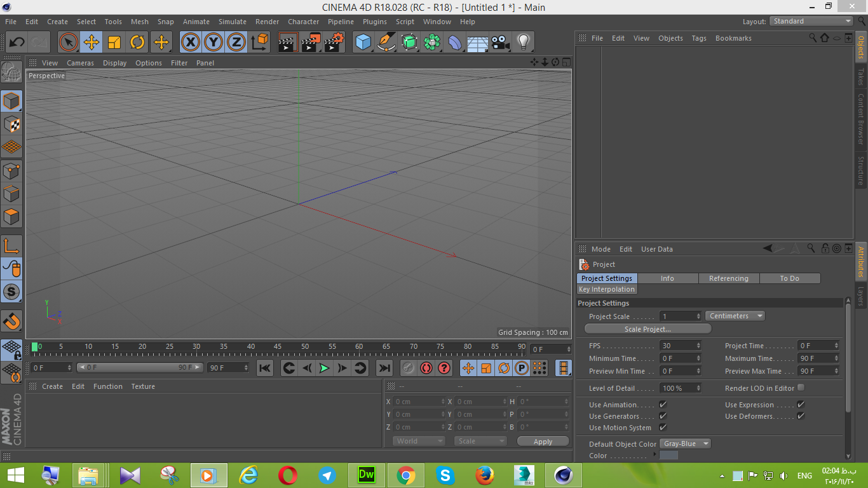Image resolution: width=868 pixels, height=488 pixels.
Task: Switch to the Referencing tab
Action: [x=729, y=278]
